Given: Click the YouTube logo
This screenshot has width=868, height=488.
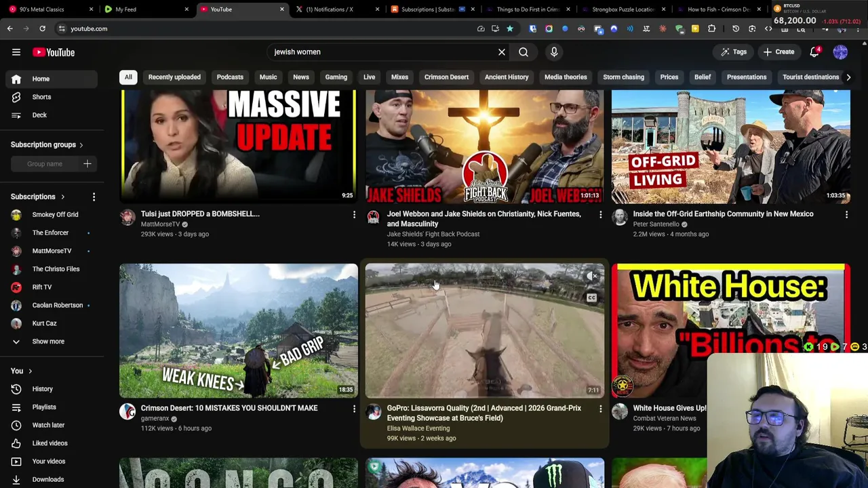Looking at the screenshot, I should (x=54, y=52).
